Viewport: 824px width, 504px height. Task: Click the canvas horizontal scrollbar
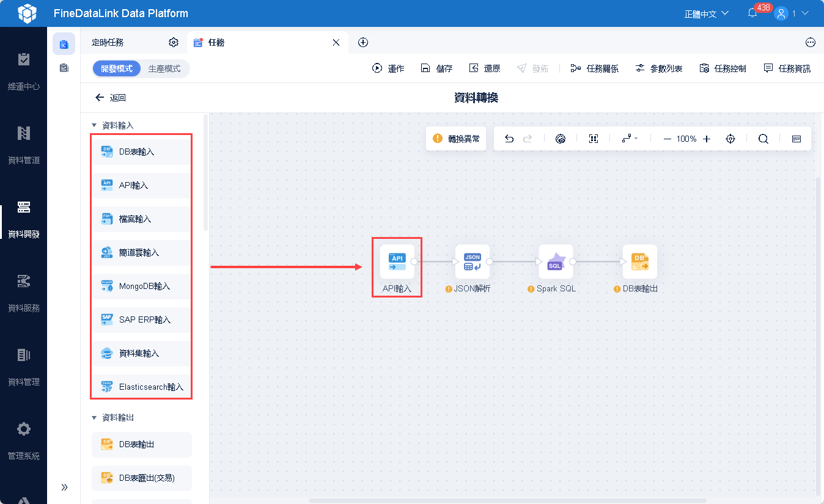[x=507, y=501]
